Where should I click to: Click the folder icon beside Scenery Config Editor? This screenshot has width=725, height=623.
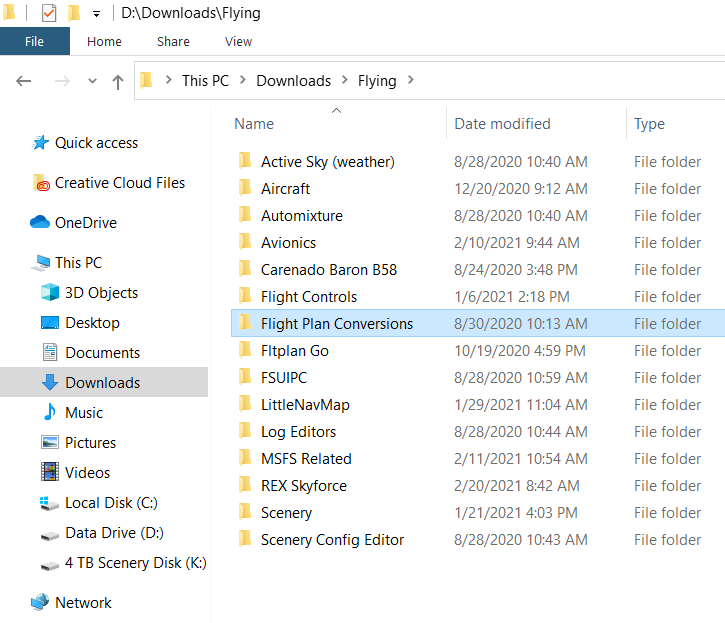pyautogui.click(x=245, y=538)
